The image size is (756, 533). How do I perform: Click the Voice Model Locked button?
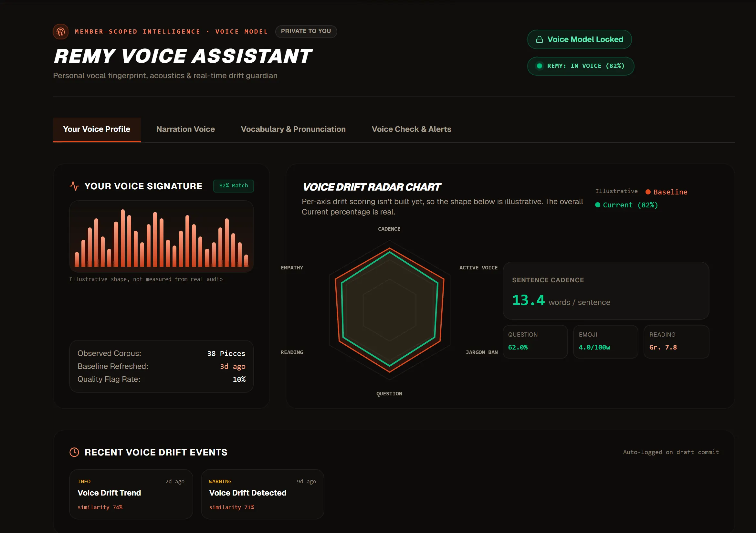pyautogui.click(x=579, y=39)
